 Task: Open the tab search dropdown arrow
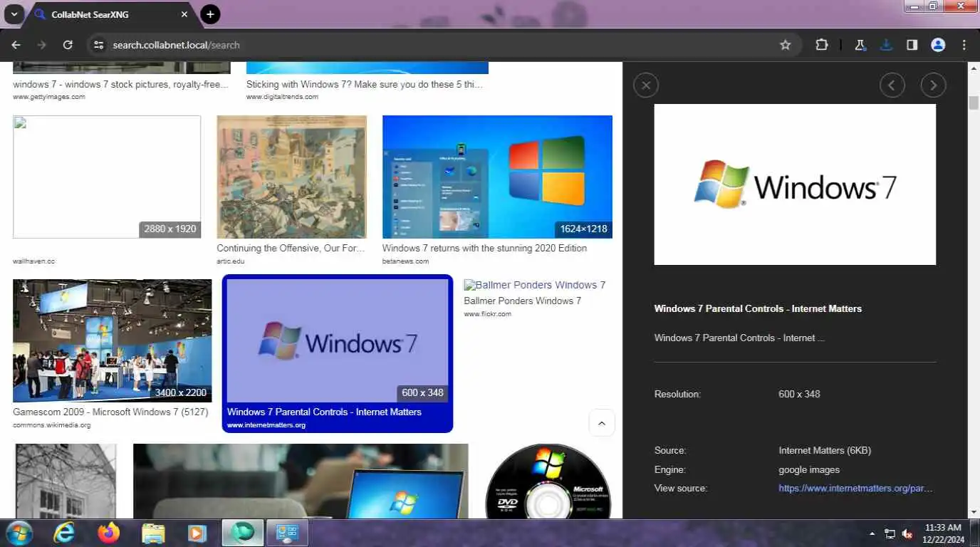(x=14, y=14)
